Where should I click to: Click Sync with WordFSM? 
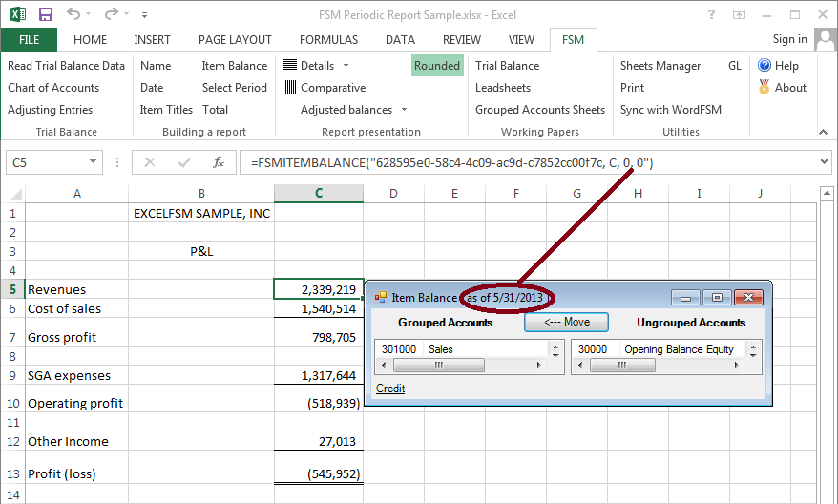click(x=671, y=110)
